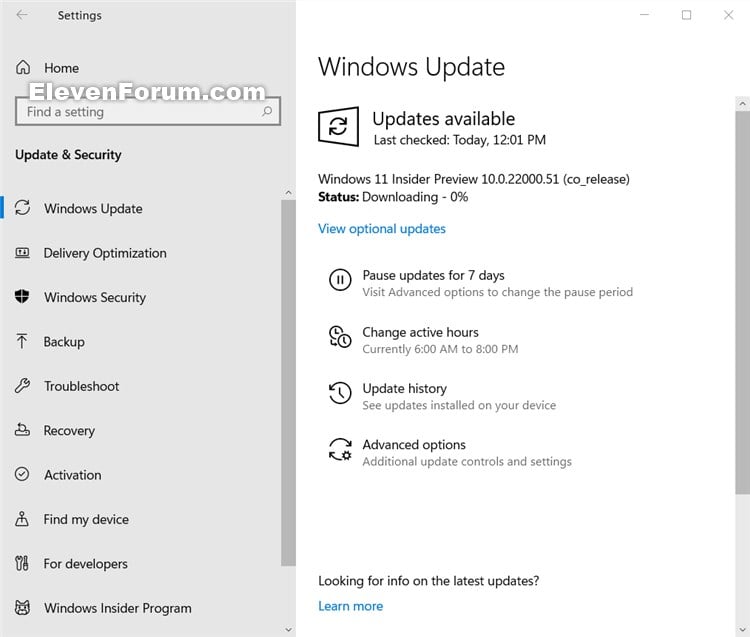Open Advanced options
750x637 pixels.
tap(414, 445)
